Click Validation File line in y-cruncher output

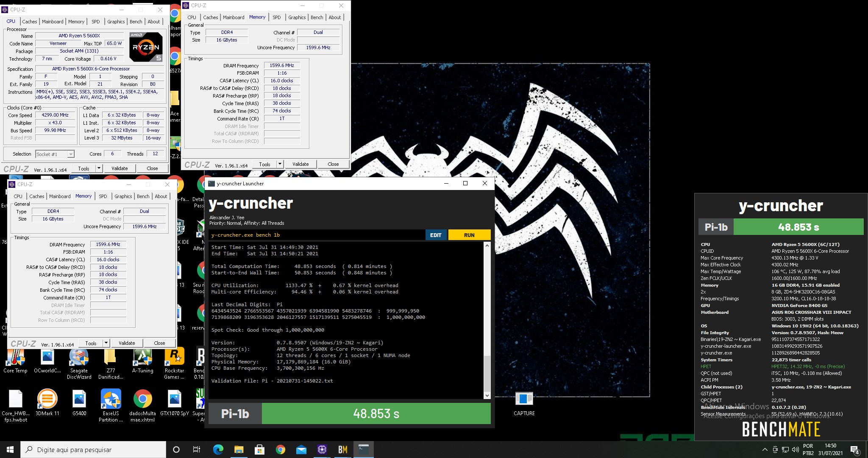pyautogui.click(x=272, y=381)
